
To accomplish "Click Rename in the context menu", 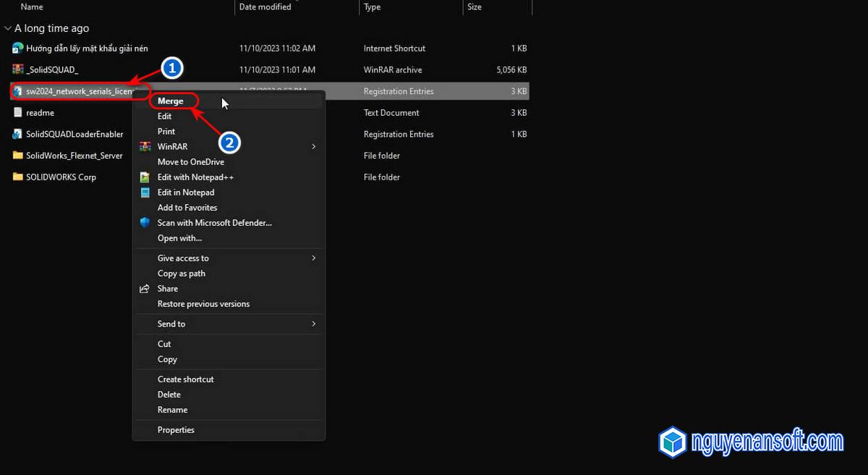I will (172, 410).
